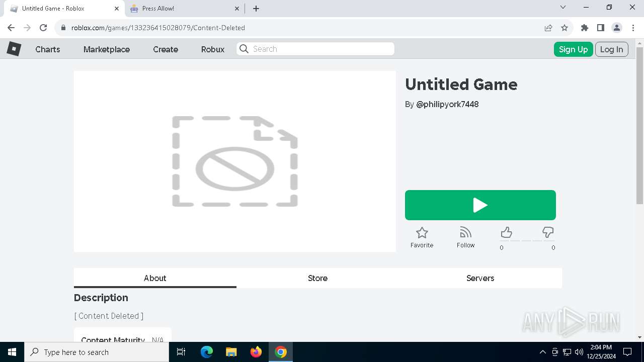Switch to Press Allow! tab
644x362 pixels.
tap(185, 9)
